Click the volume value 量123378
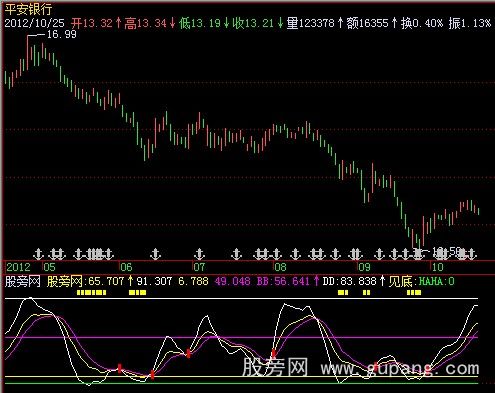Viewport: 495px width, 393px height. [310, 23]
